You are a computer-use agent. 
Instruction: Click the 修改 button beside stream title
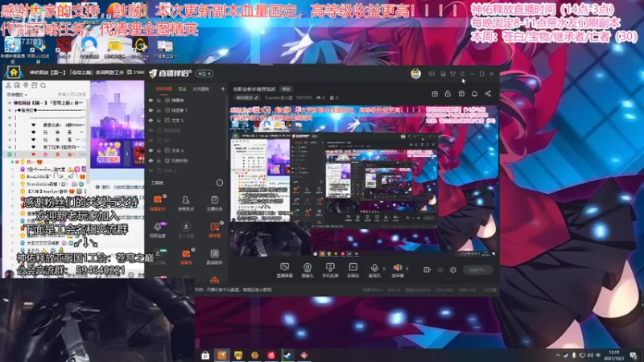(x=286, y=88)
